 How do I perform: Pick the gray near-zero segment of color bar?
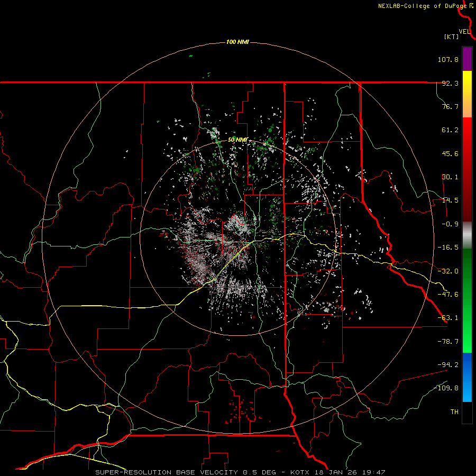tap(467, 235)
